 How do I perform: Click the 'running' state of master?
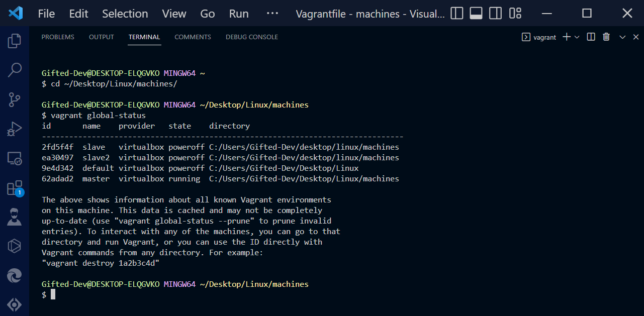(184, 179)
